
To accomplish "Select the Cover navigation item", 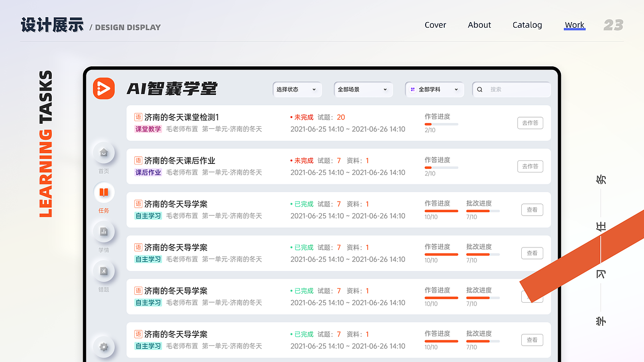I will tap(435, 25).
